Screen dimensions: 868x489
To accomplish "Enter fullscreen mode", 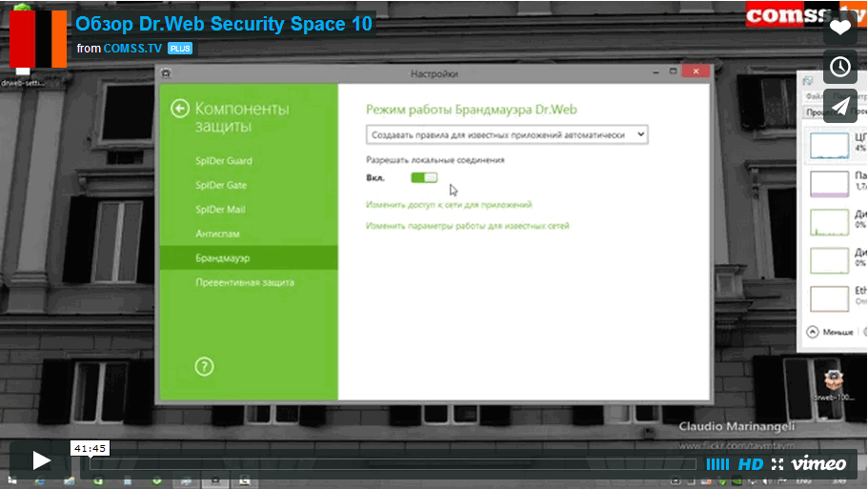I will pyautogui.click(x=777, y=464).
